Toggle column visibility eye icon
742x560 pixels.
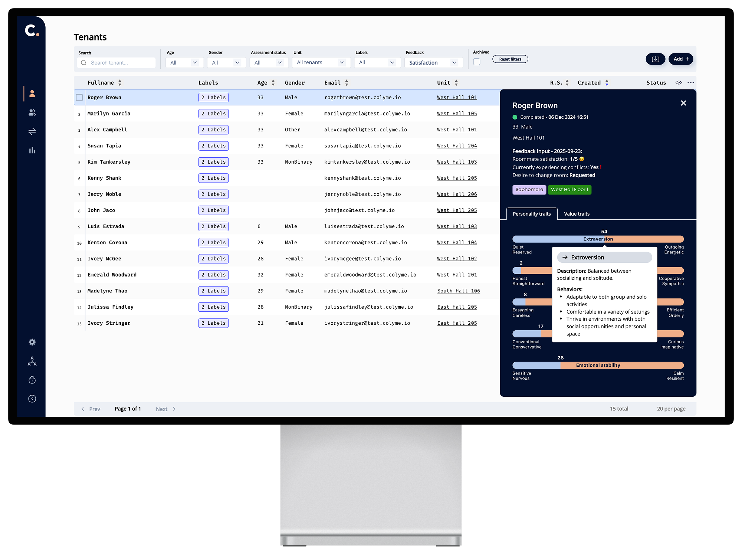point(679,83)
